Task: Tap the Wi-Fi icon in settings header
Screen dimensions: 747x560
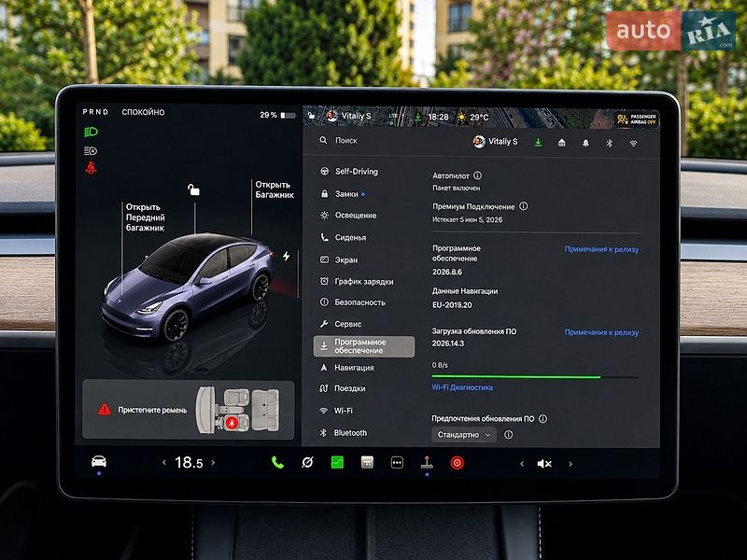Action: click(633, 144)
